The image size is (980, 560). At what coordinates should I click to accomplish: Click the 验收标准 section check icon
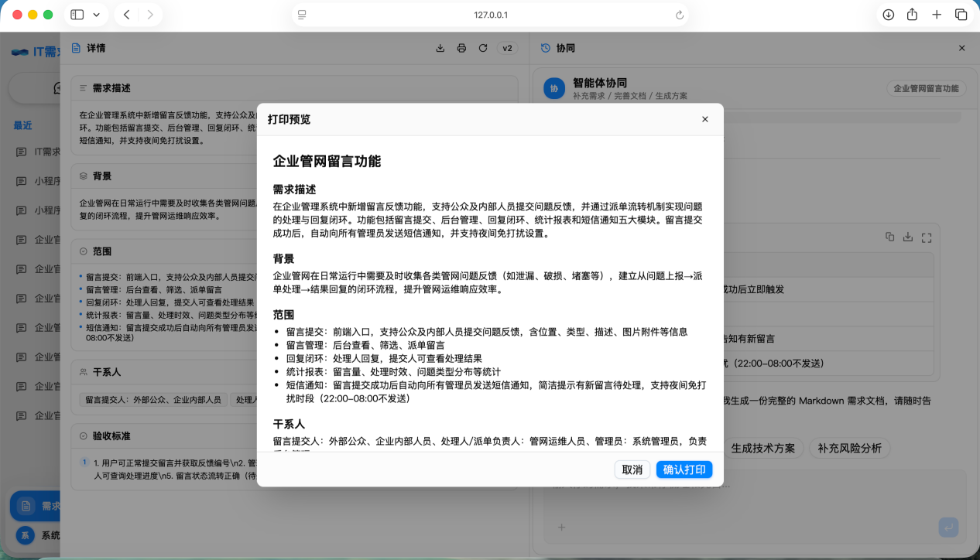84,435
